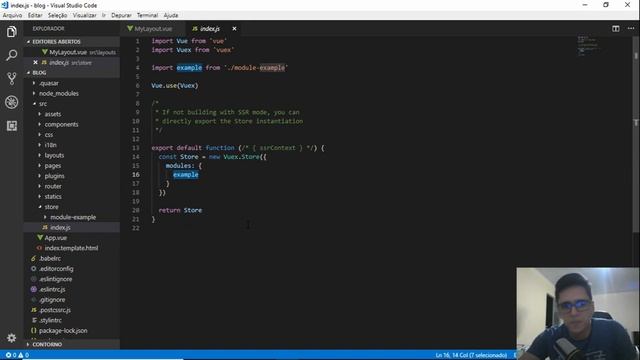Open the Seleção menu
Viewport: 640px width, 360px height.
[x=58, y=15]
